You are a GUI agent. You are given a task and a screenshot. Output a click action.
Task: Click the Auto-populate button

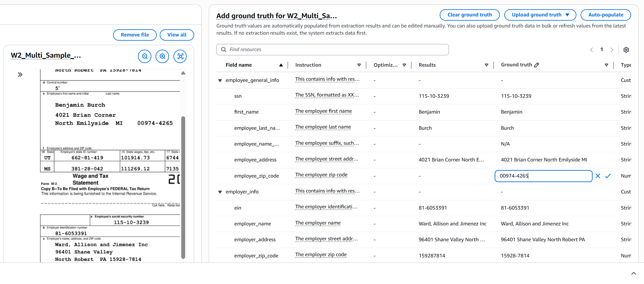[x=605, y=15]
